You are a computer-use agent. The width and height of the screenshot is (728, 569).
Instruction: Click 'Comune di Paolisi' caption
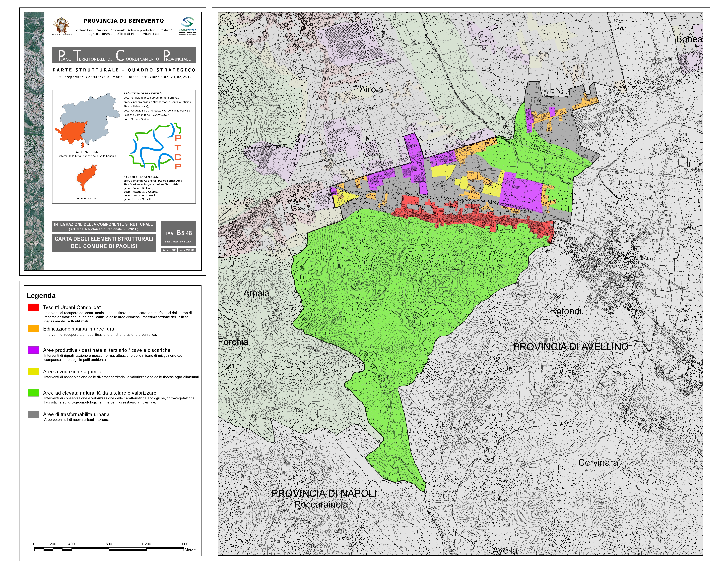(x=86, y=199)
